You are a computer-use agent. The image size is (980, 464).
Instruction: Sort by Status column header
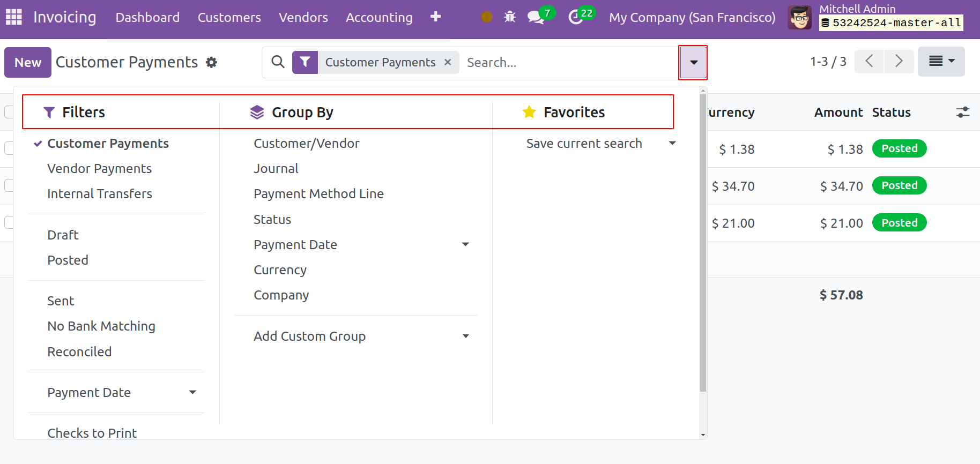point(891,113)
